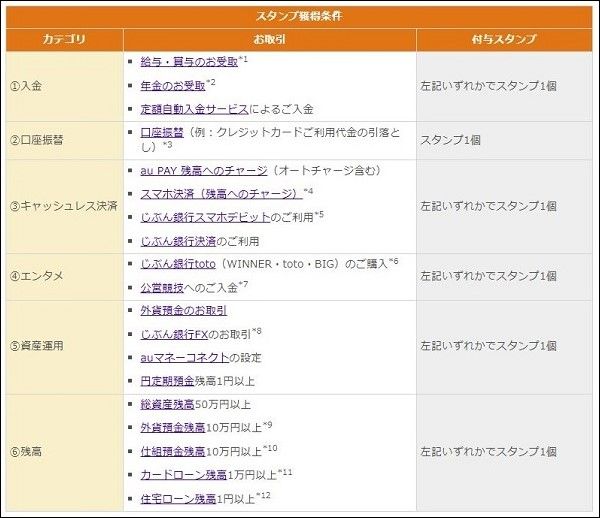This screenshot has width=600, height=518.
Task: Open 外貨預金のお取引 link
Action: [x=184, y=311]
